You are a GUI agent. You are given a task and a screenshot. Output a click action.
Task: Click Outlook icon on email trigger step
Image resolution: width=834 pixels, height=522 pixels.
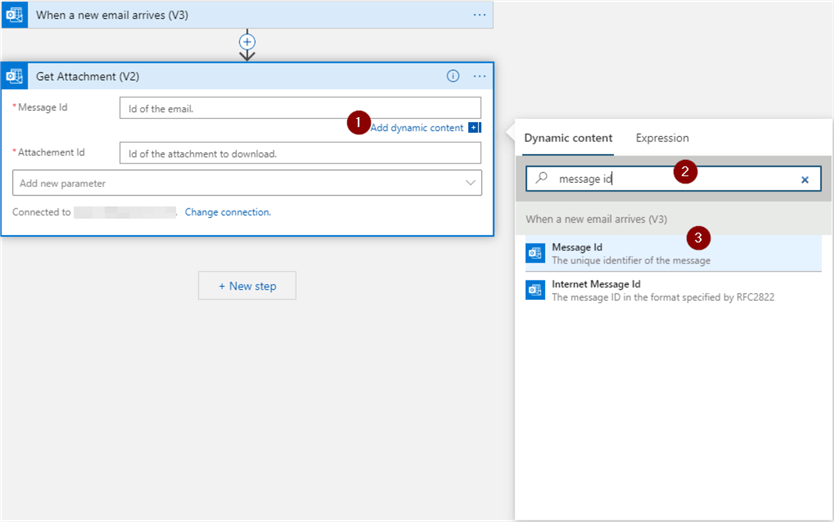tap(15, 15)
